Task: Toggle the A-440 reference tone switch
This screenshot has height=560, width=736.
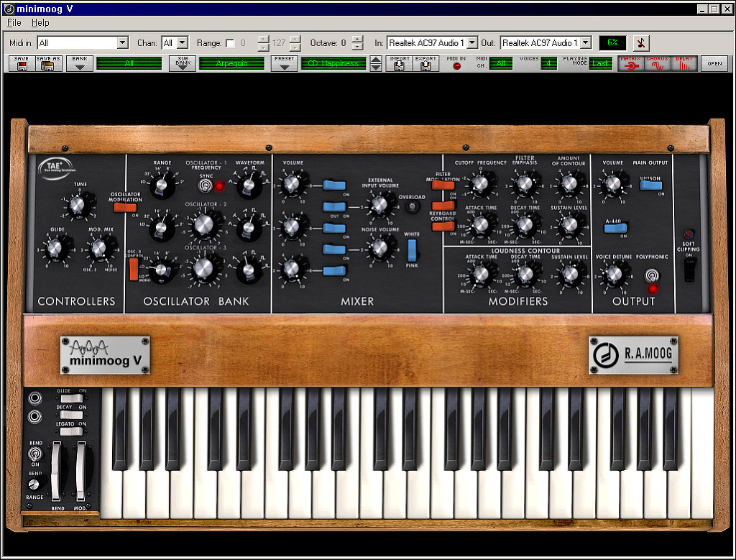Action: 615,229
